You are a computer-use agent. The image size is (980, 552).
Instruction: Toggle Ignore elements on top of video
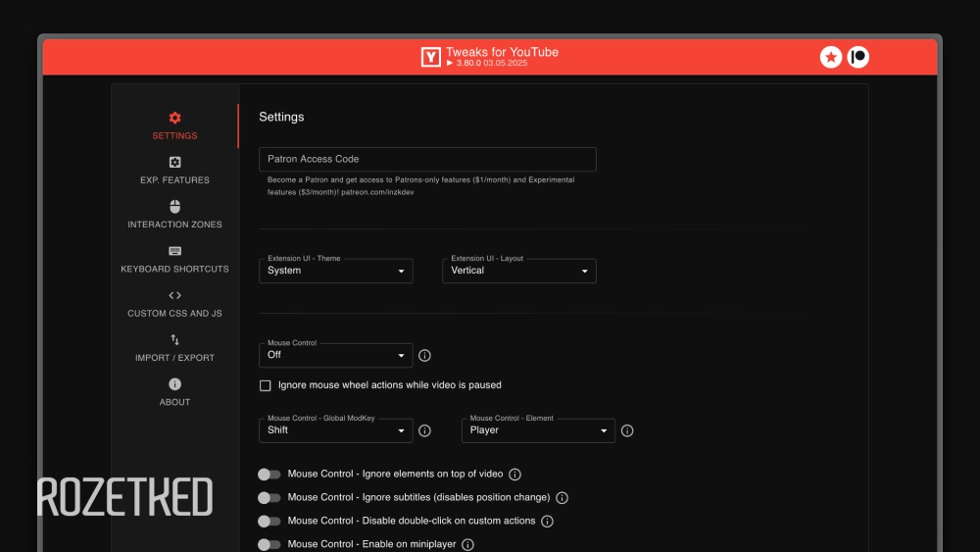click(x=269, y=475)
